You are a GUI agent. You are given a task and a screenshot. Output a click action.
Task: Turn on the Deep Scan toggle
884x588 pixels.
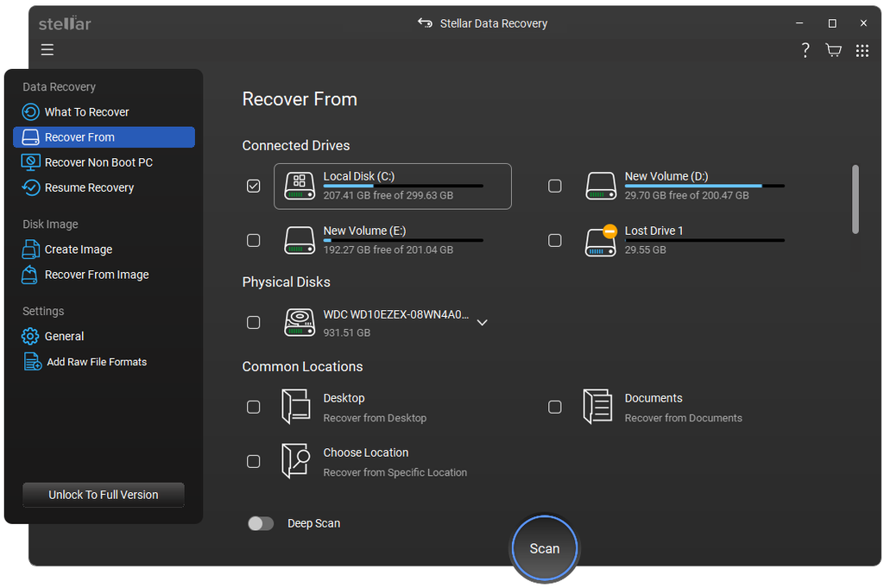[261, 523]
